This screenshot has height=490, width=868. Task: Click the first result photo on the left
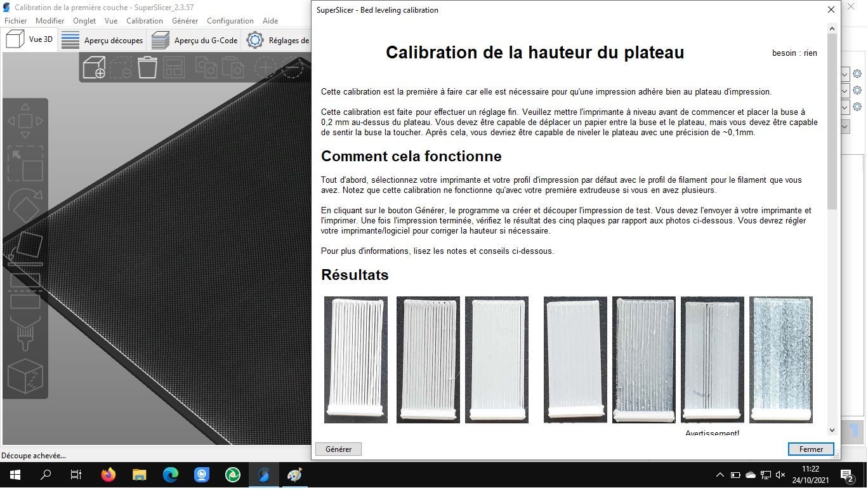356,360
